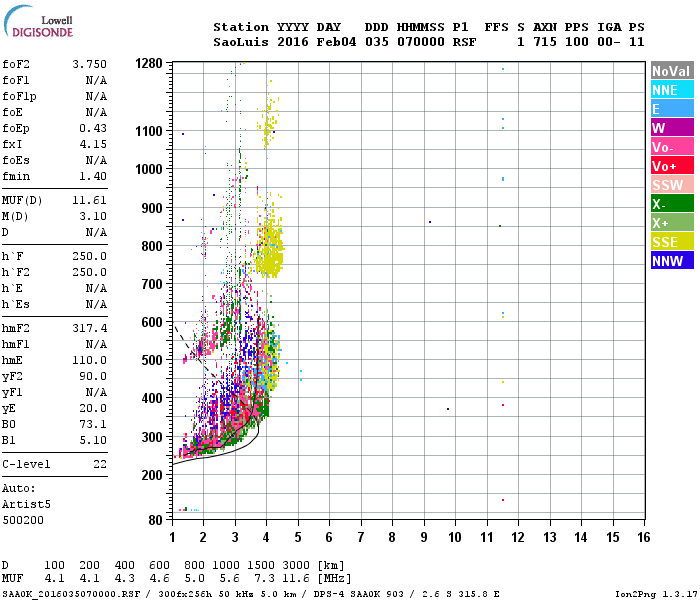Click the C-level value 22

point(100,464)
